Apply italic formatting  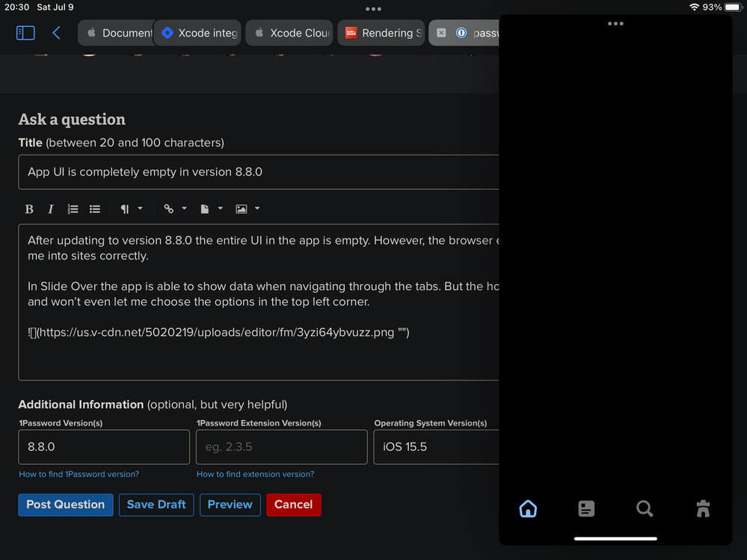(51, 209)
